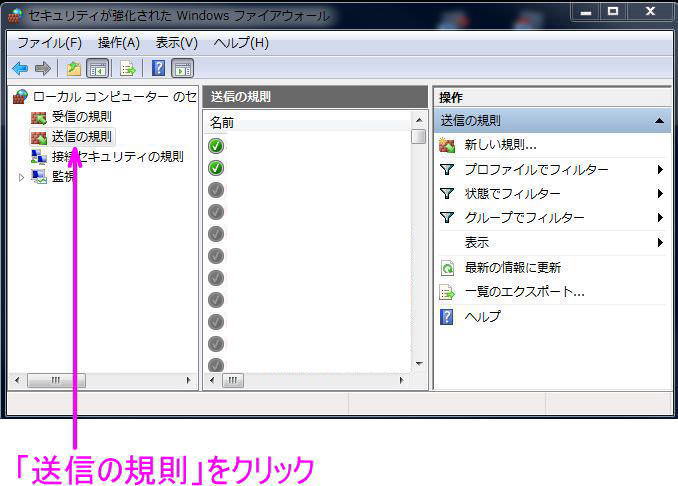Click the 監視 monitor icon

click(39, 176)
